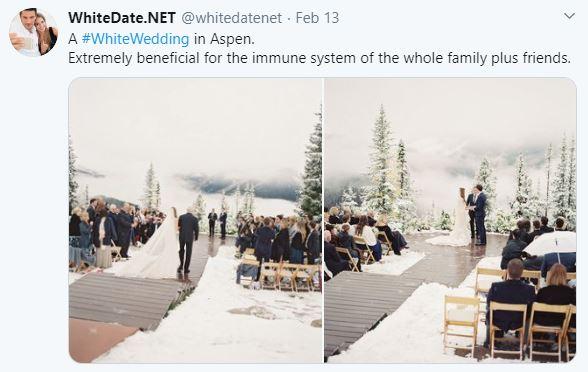Open the Feb 13 timestamp link
This screenshot has height=372, width=588.
[x=317, y=18]
